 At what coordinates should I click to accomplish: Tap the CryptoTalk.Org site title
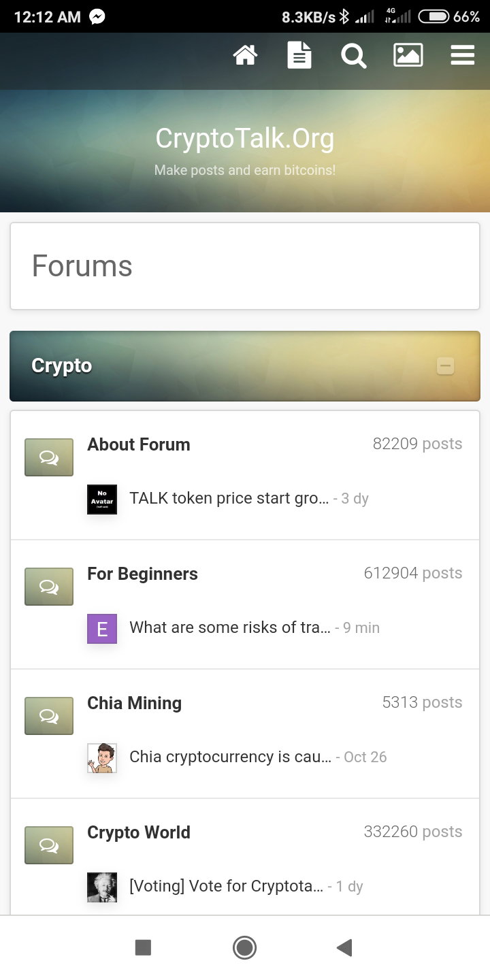tap(245, 139)
